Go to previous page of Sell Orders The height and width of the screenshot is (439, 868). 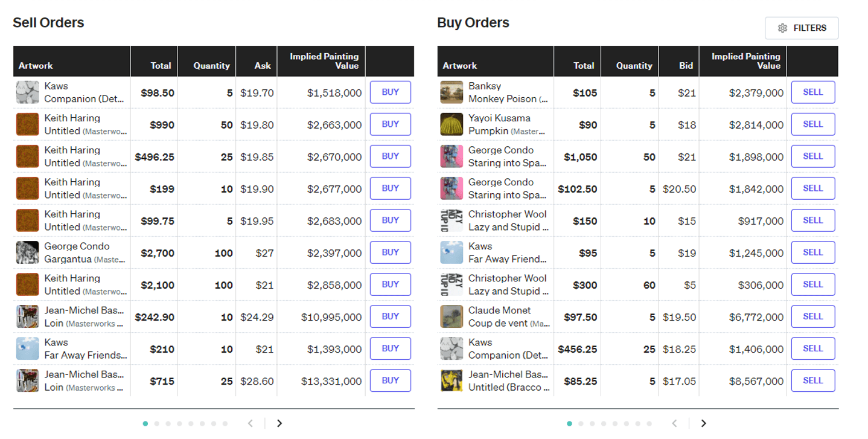point(251,423)
